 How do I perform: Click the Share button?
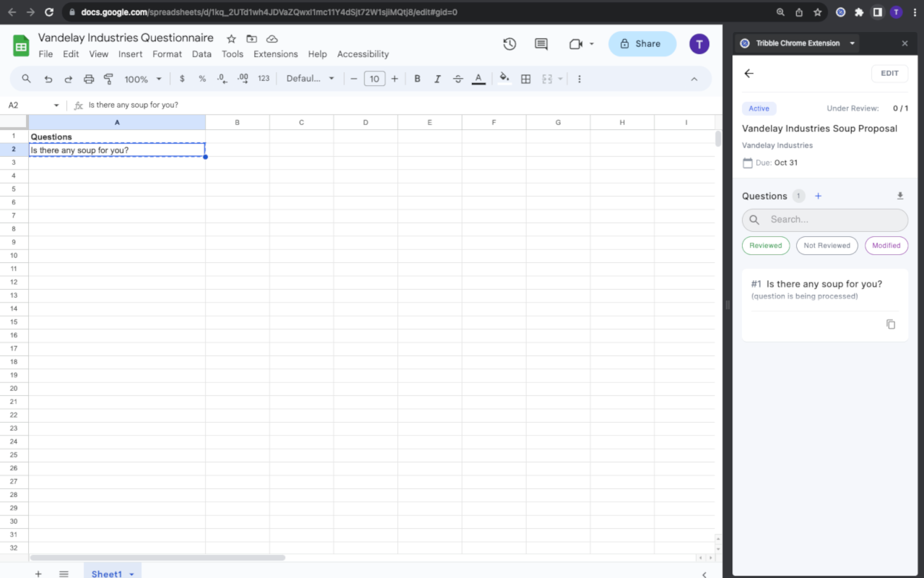click(642, 44)
